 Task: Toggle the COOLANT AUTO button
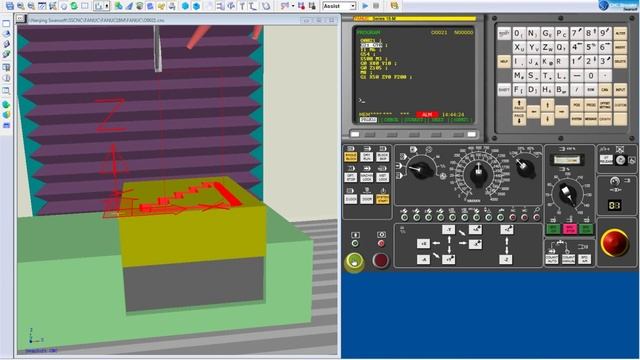(x=552, y=259)
